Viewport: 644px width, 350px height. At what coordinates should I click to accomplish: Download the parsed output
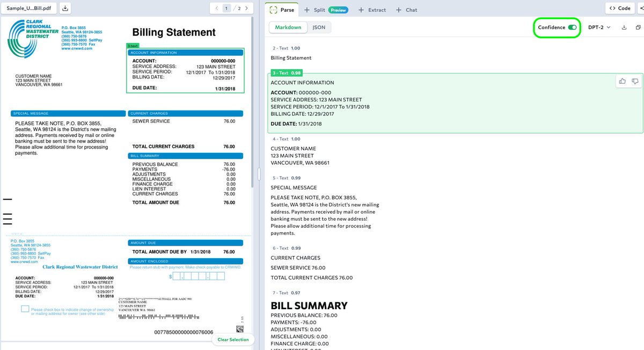(x=624, y=27)
